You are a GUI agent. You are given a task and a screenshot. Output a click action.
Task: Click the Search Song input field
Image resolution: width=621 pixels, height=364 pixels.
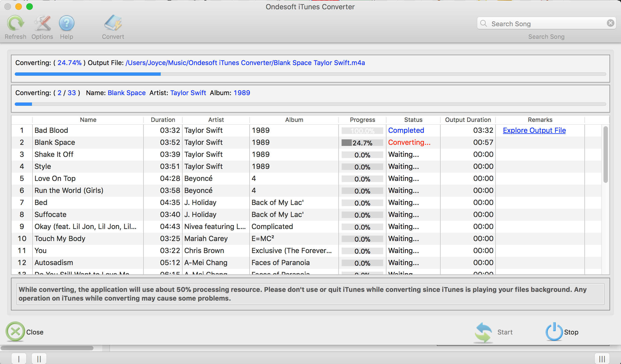(546, 24)
